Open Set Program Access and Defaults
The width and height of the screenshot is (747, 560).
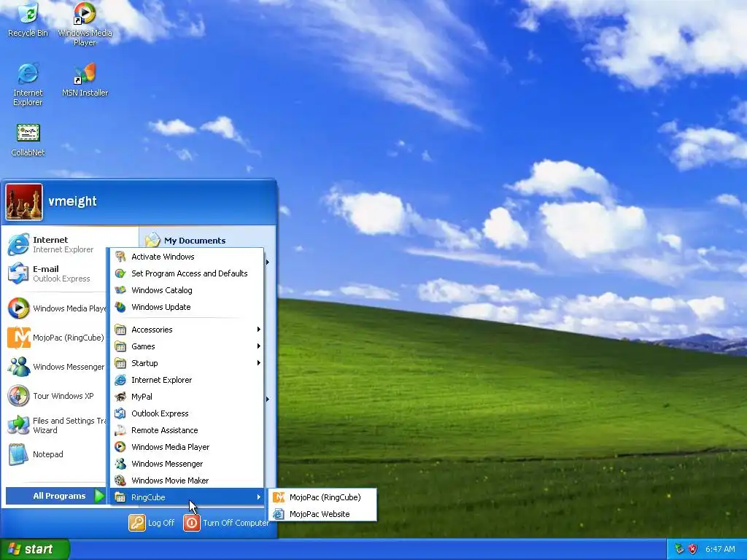(x=187, y=273)
